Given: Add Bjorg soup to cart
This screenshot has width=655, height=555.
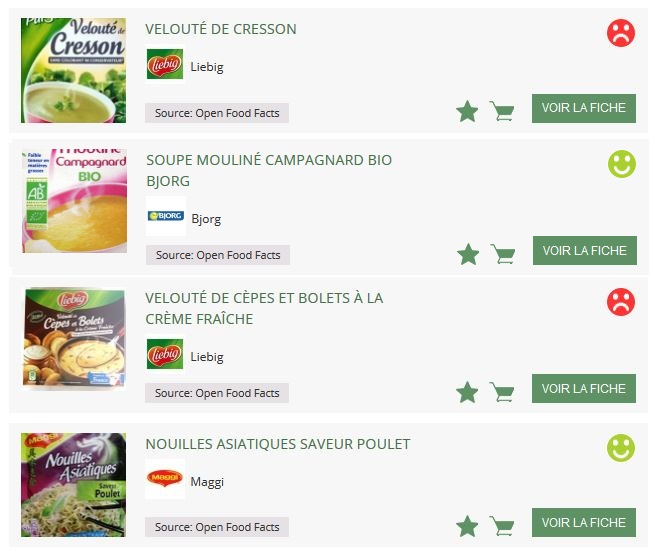Looking at the screenshot, I should click(503, 254).
